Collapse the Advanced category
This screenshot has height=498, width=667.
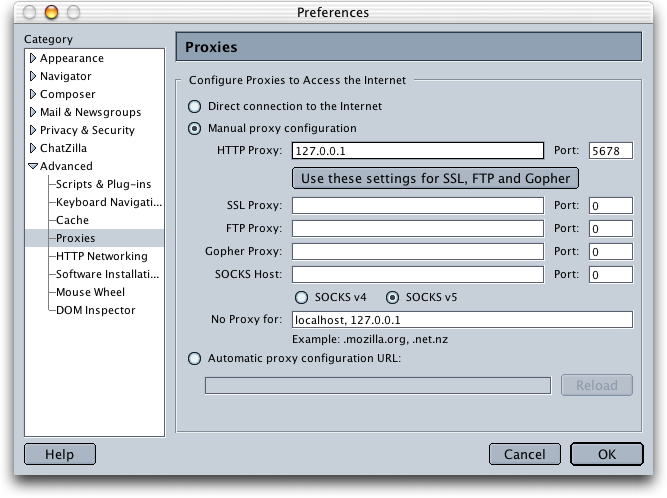click(33, 166)
